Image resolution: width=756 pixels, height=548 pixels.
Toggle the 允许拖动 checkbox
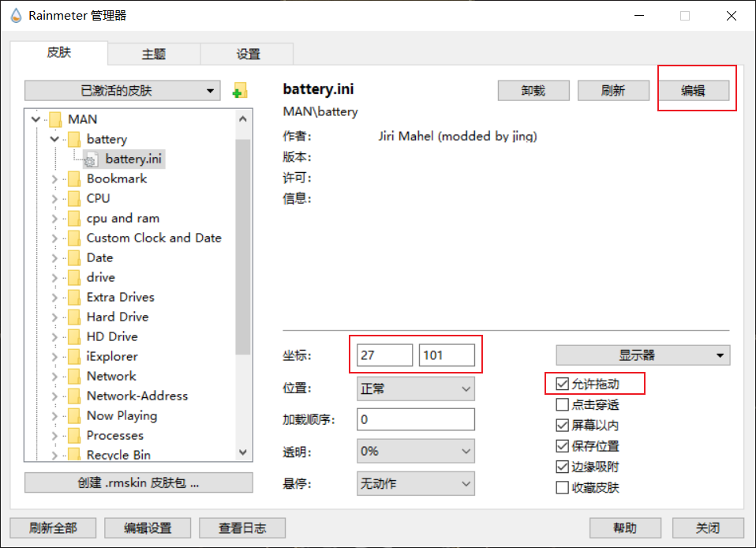(562, 384)
